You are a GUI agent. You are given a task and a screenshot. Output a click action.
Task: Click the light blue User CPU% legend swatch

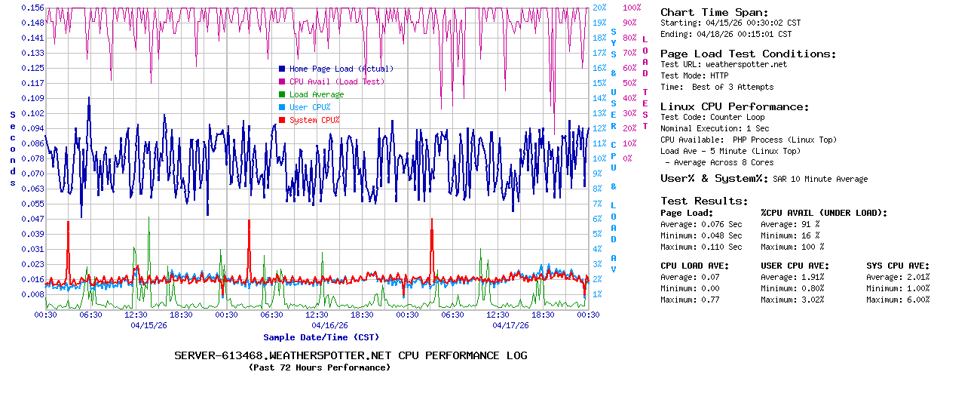(282, 107)
